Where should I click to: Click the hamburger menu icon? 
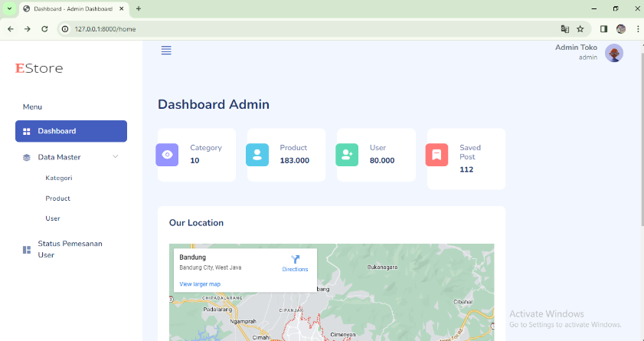pyautogui.click(x=166, y=51)
